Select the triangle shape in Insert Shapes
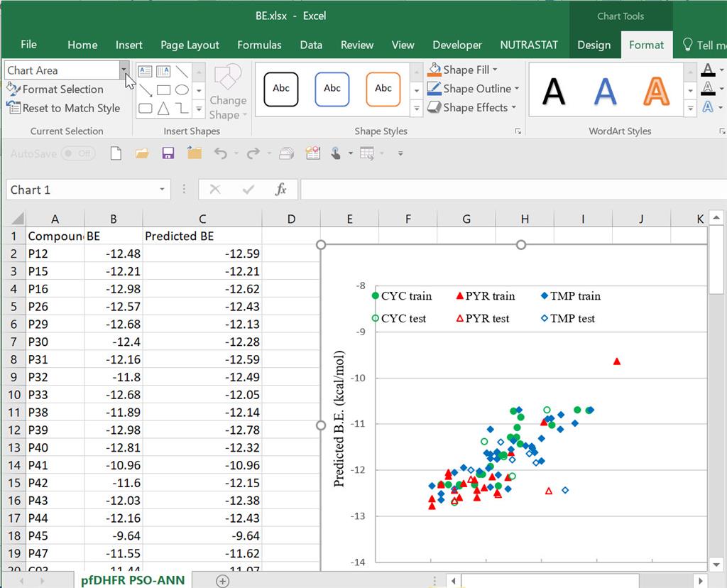This screenshot has width=727, height=588. tap(163, 109)
